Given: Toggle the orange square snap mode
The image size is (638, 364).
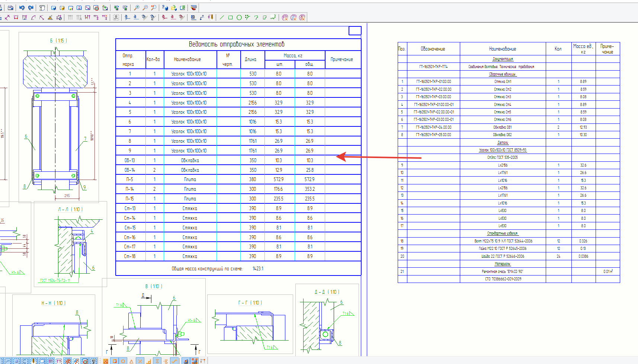Looking at the screenshot, I should pos(115,361).
